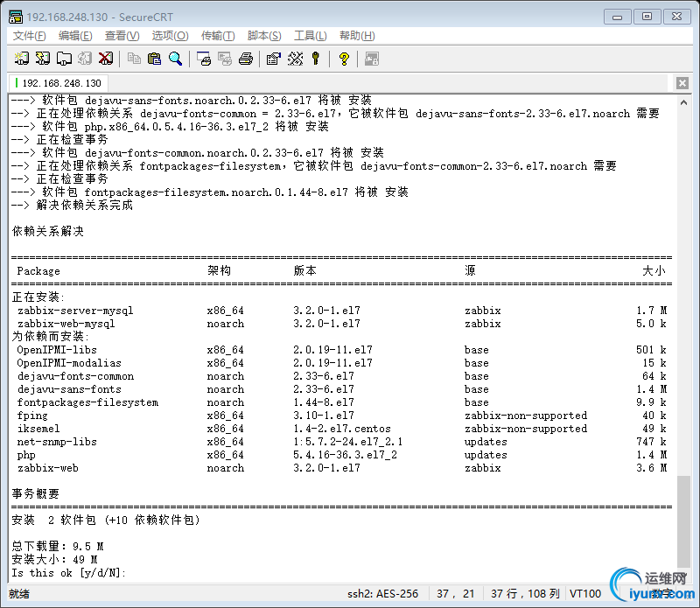Click the Paste clipboard icon
This screenshot has height=608, width=700.
155,59
